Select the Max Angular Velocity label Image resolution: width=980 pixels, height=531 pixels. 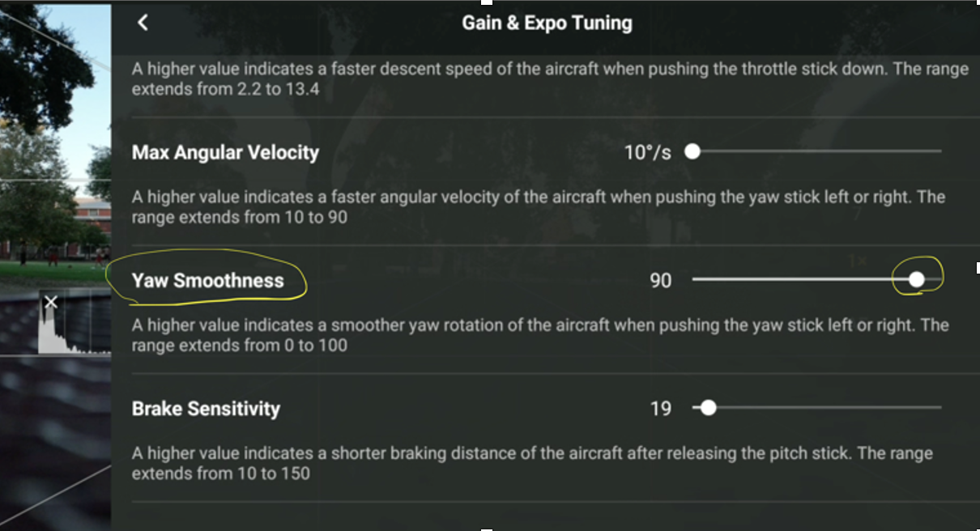coord(225,152)
